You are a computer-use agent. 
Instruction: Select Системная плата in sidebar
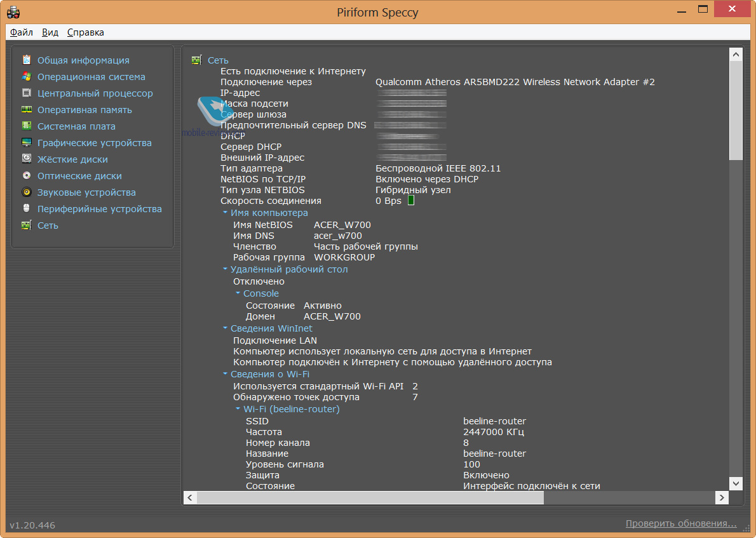click(76, 126)
